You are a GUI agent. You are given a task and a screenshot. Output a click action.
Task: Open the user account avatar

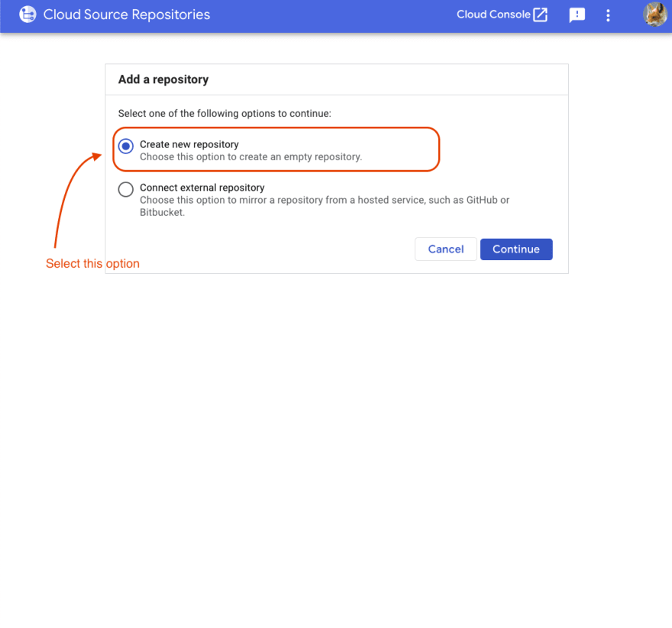(x=655, y=14)
